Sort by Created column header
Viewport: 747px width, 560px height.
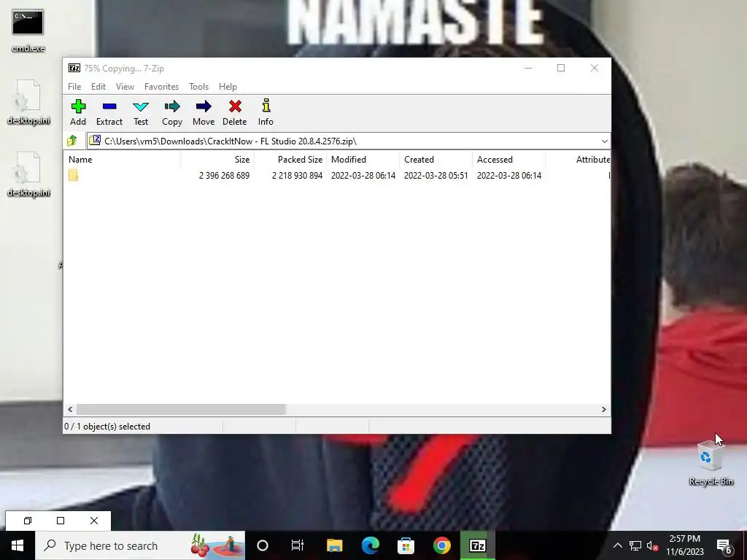coord(436,160)
